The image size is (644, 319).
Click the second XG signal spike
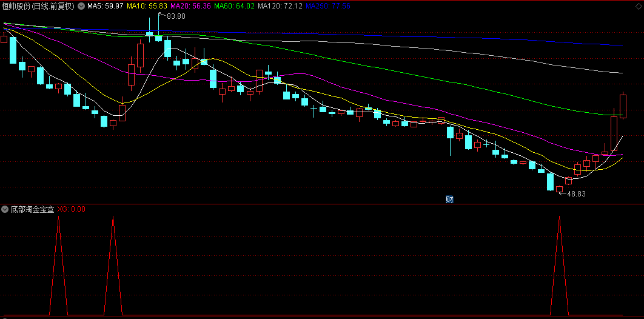113,265
